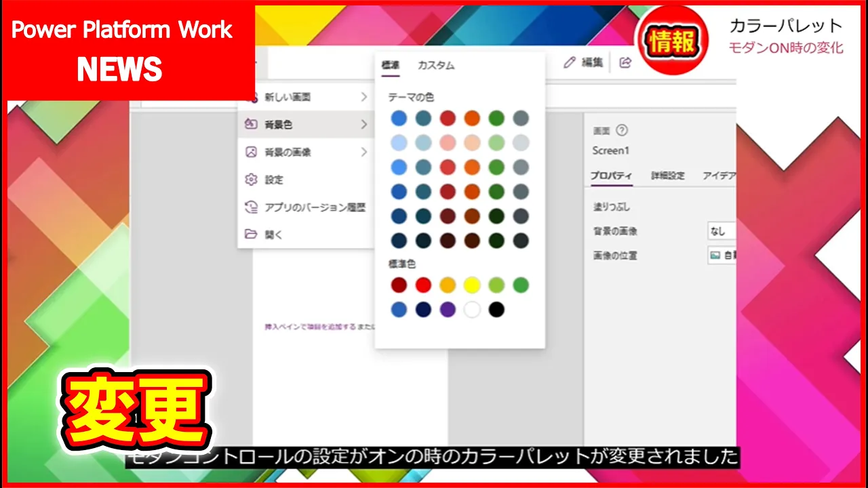Open the 詳細設定 tab
Image resolution: width=868 pixels, height=488 pixels.
[668, 176]
